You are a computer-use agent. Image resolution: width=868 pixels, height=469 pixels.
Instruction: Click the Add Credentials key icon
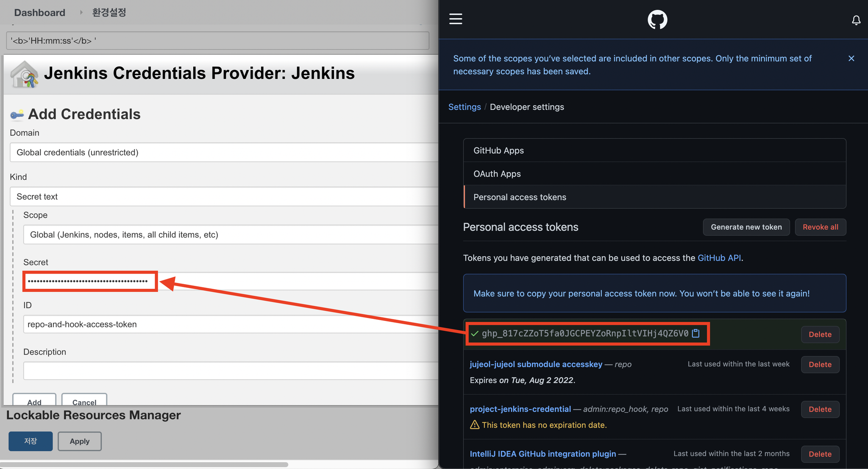tap(17, 114)
